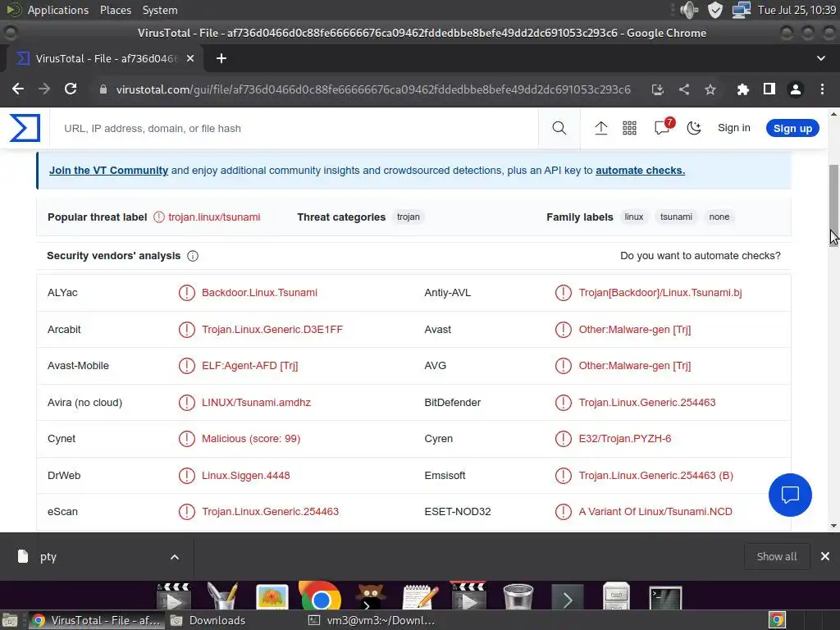Click DrWeb result Linux.Siggen.4448
Screen dimensions: 840x630
(245, 476)
